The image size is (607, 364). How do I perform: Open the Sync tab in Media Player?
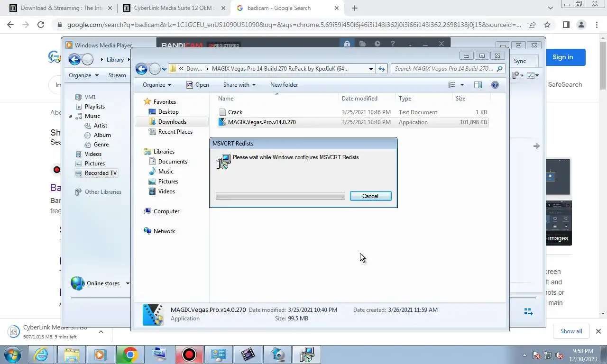pos(520,61)
